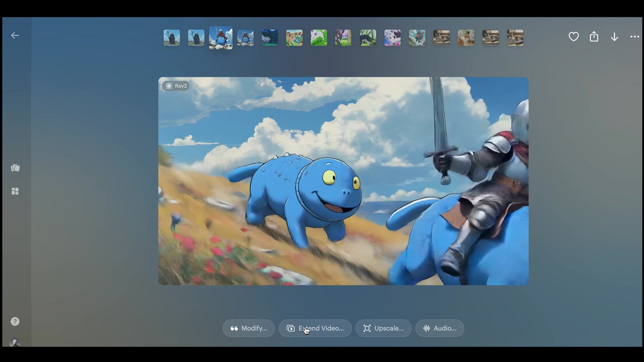Select the dark cat with pink blossoms thumbnail
The image size is (644, 362).
343,38
